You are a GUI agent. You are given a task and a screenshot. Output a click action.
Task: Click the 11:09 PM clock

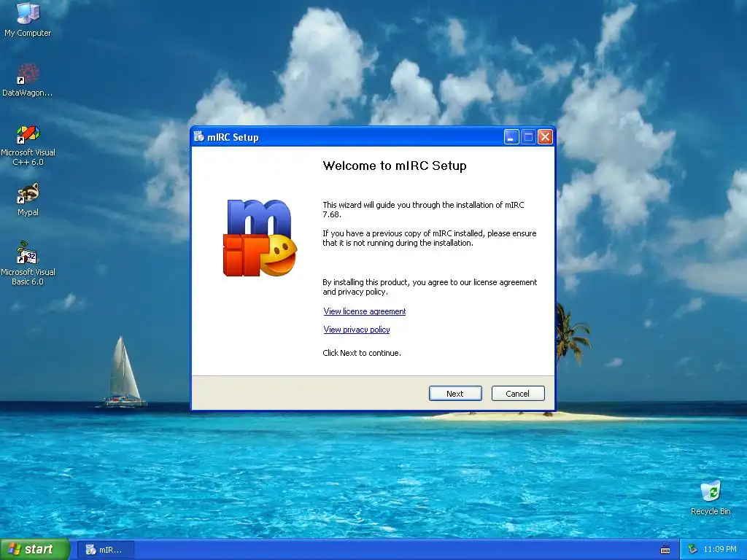719,549
